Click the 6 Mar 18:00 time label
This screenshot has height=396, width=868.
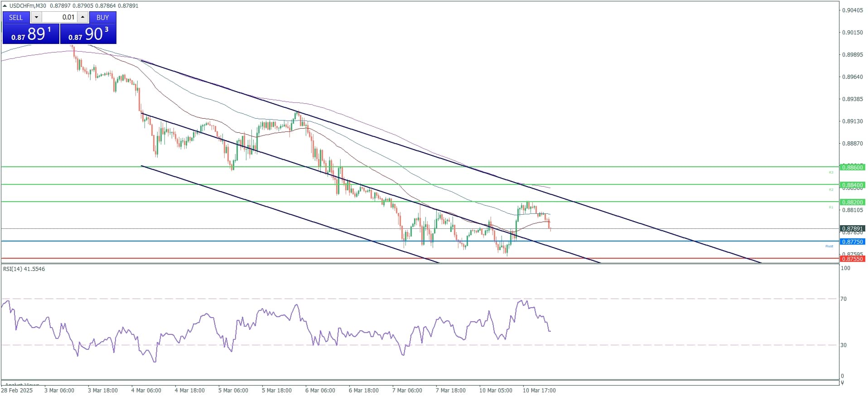coord(364,390)
